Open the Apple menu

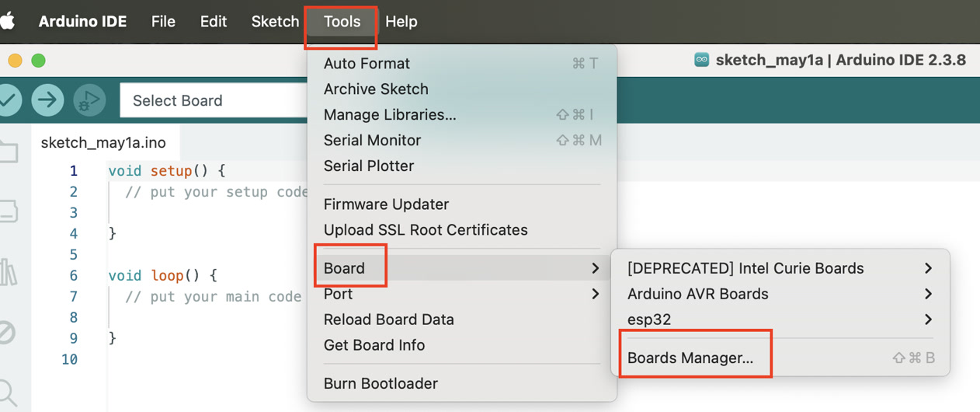point(7,21)
